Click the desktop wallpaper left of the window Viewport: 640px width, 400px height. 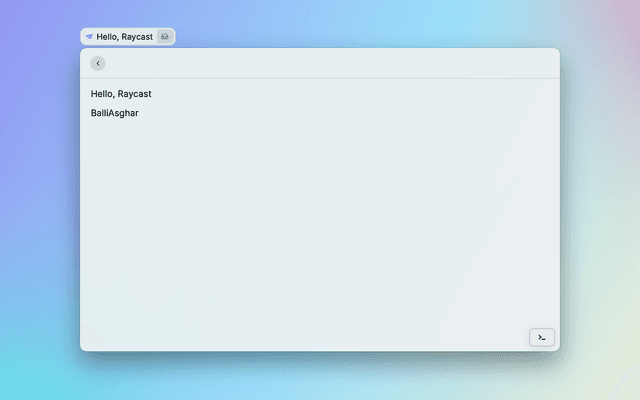click(40, 200)
